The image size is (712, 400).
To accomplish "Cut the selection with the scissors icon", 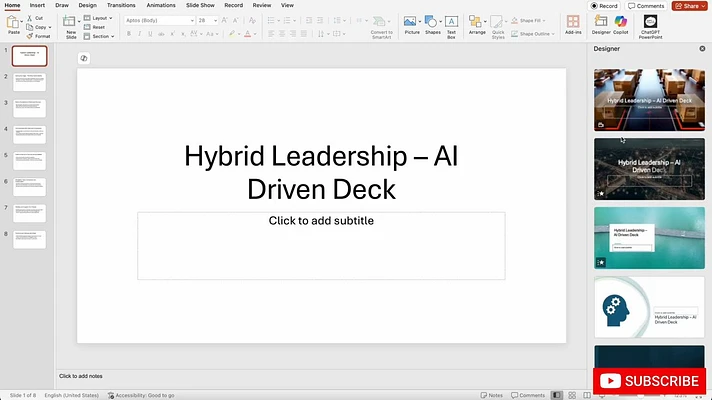I will (30, 18).
